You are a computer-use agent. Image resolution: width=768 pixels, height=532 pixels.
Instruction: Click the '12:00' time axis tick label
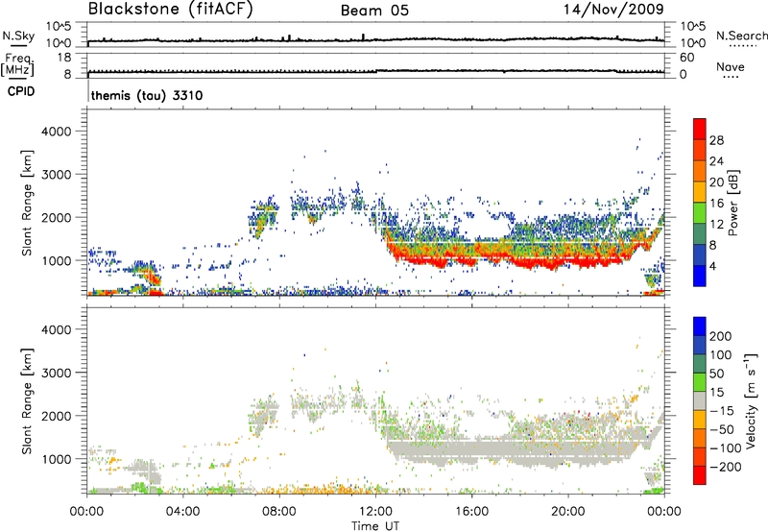click(375, 512)
